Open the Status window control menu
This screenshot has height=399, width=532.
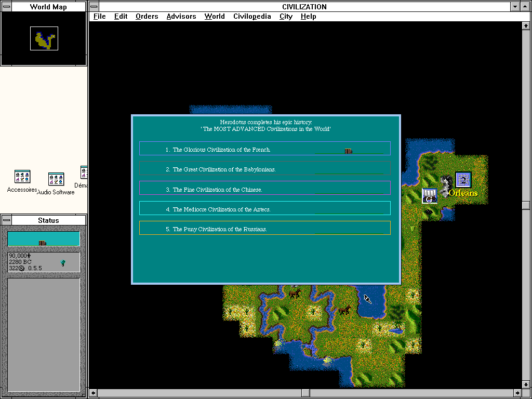[6, 220]
